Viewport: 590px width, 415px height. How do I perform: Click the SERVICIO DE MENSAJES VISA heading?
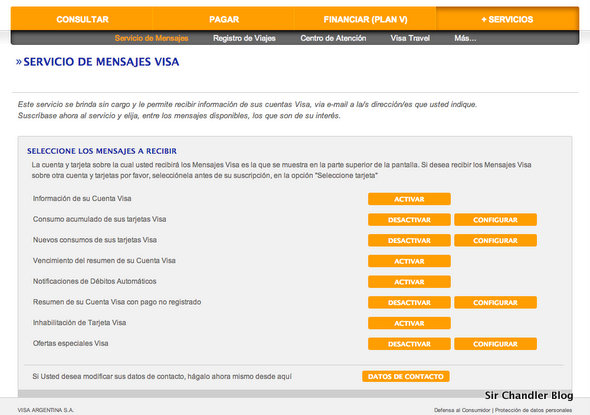coord(101,62)
